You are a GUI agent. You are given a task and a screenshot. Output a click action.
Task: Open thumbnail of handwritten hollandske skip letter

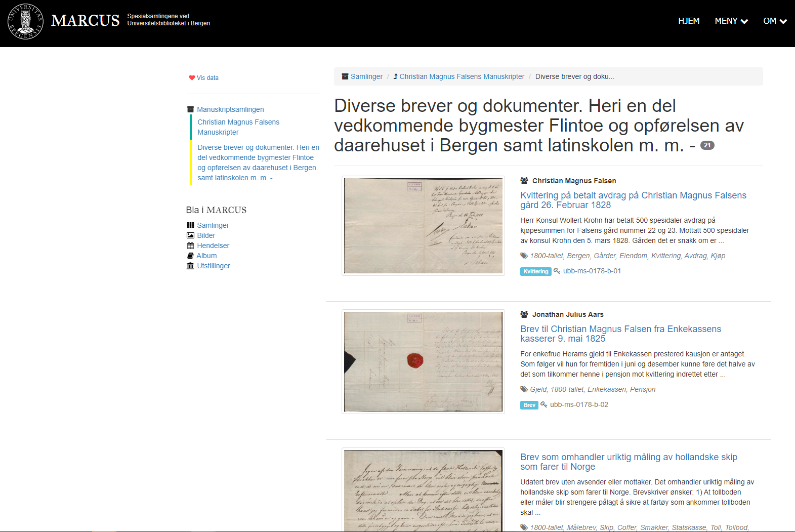point(423,490)
